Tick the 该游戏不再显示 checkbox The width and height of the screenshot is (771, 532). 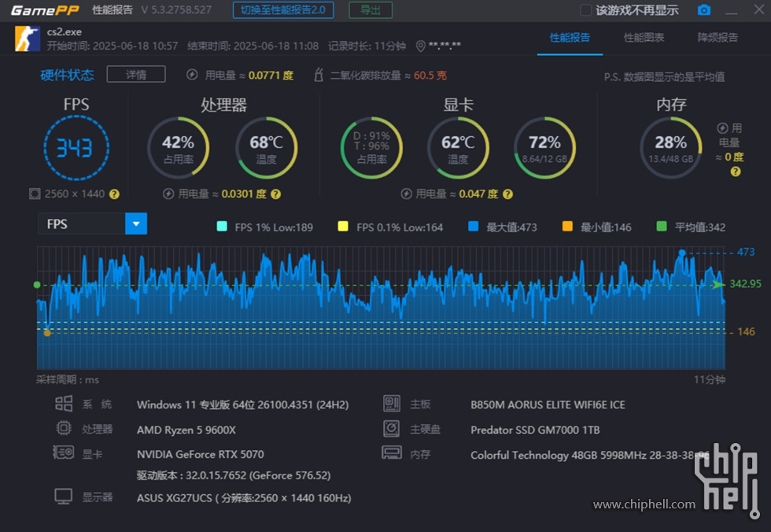[585, 10]
